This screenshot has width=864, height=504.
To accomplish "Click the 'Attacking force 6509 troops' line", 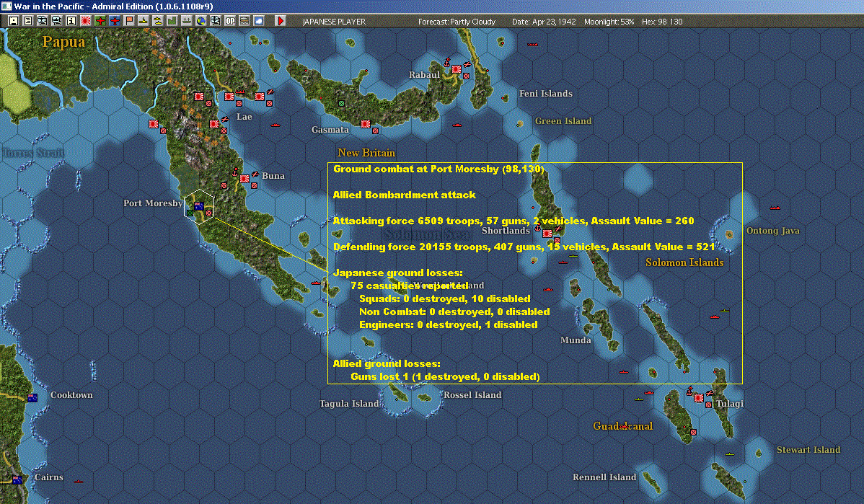I will pos(513,221).
